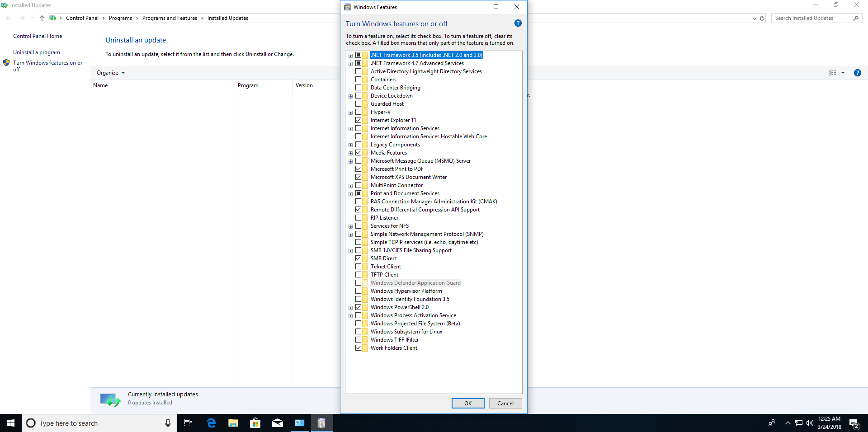Click the change view icon in Installed Updates
This screenshot has height=432, width=868.
pyautogui.click(x=832, y=73)
